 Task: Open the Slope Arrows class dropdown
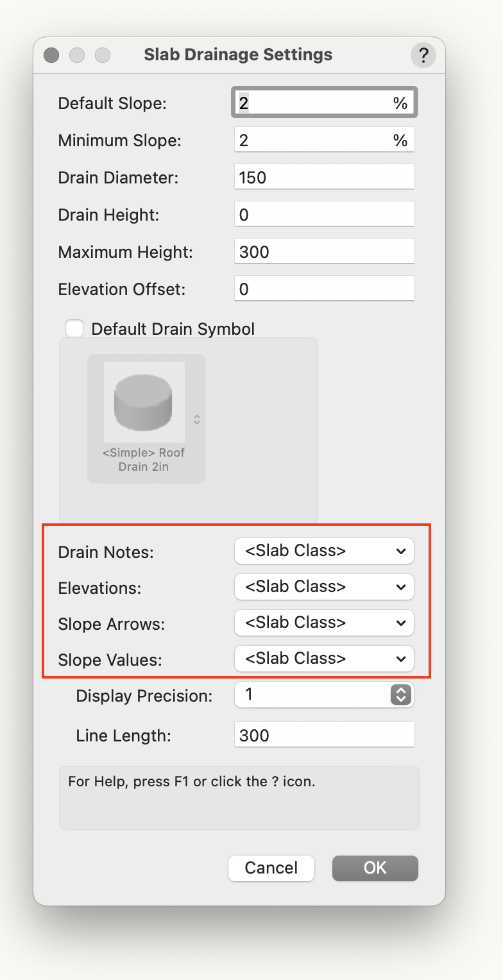pyautogui.click(x=324, y=623)
